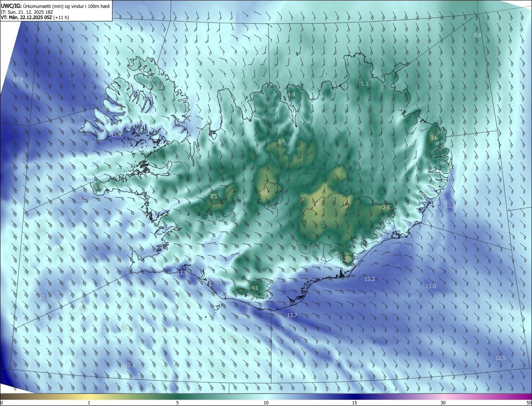Click the 5.1 value label
The width and height of the screenshot is (532, 406).
pos(365,84)
